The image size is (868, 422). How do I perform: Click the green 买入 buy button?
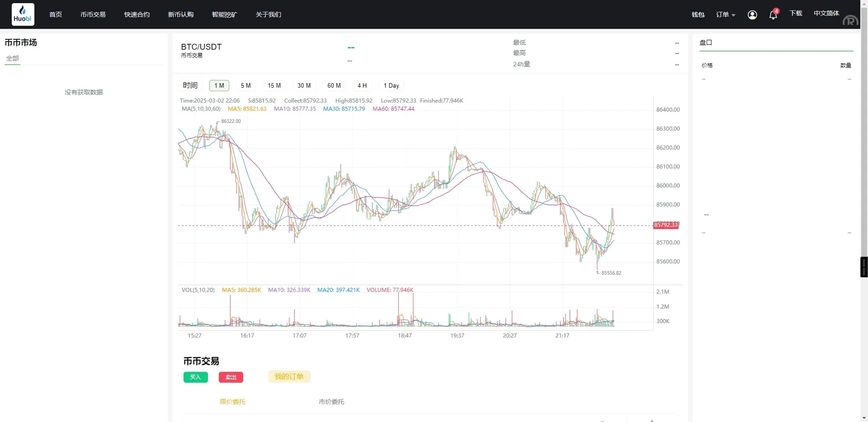[195, 377]
